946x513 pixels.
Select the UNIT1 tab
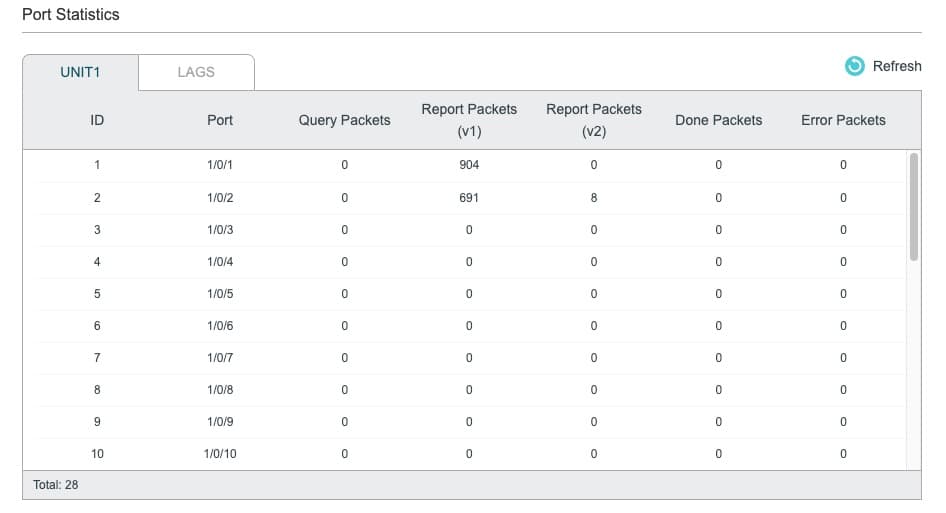coord(80,72)
